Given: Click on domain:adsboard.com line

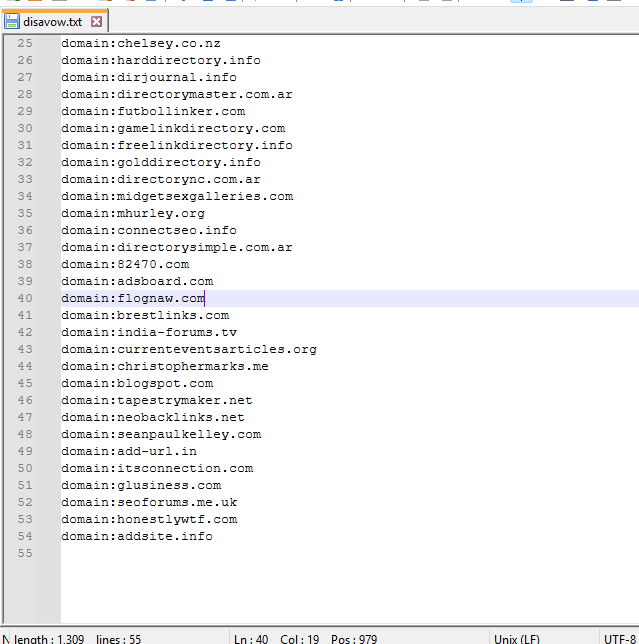Looking at the screenshot, I should pos(137,281).
